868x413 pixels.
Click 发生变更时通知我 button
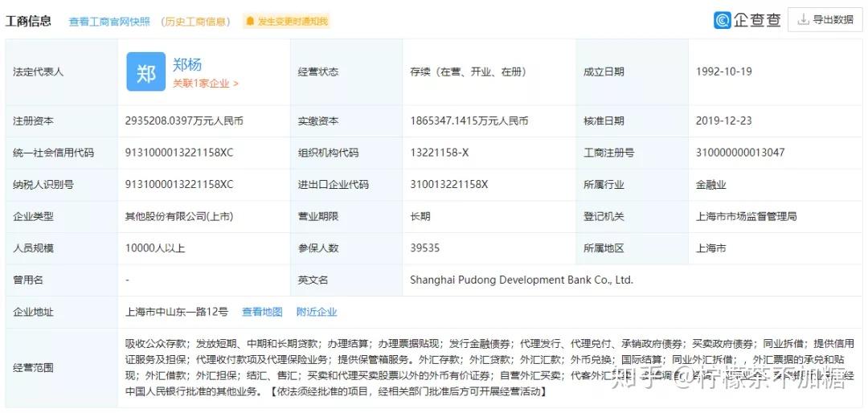(x=287, y=22)
